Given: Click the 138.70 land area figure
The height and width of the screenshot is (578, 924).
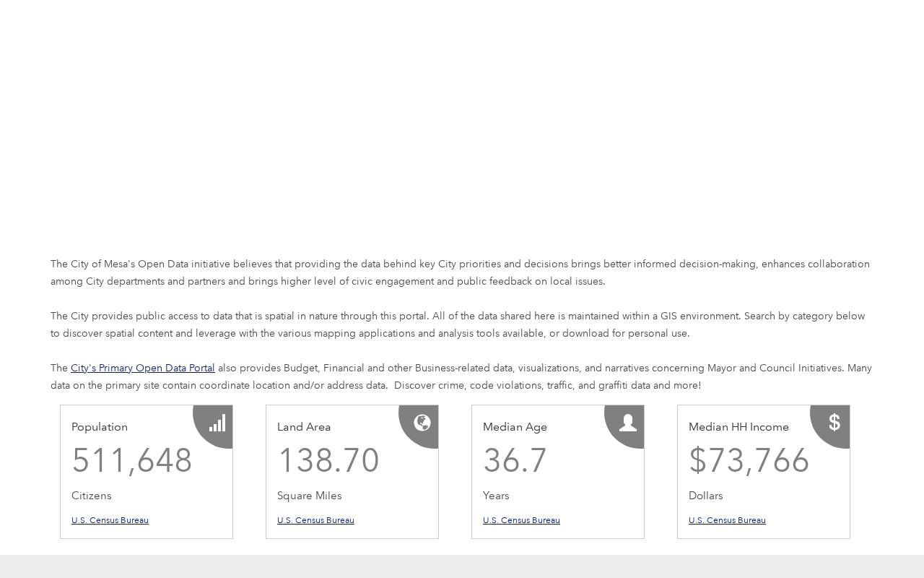Looking at the screenshot, I should (328, 461).
